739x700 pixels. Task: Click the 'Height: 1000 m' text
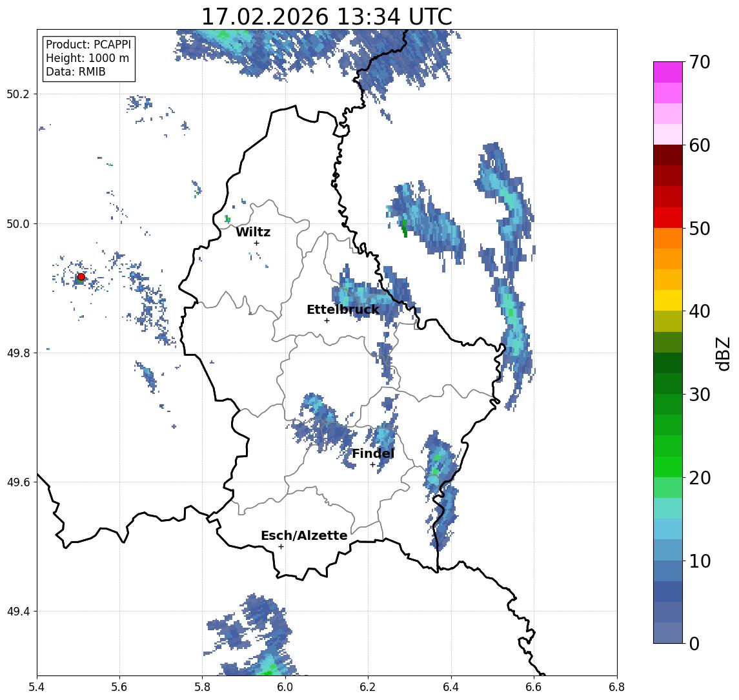click(87, 58)
